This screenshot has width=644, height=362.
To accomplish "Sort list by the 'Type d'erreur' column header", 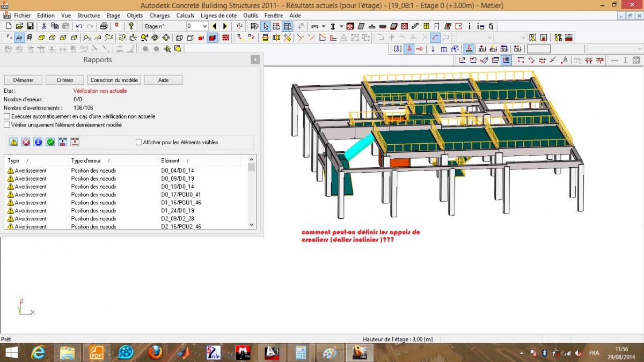I will coord(113,161).
